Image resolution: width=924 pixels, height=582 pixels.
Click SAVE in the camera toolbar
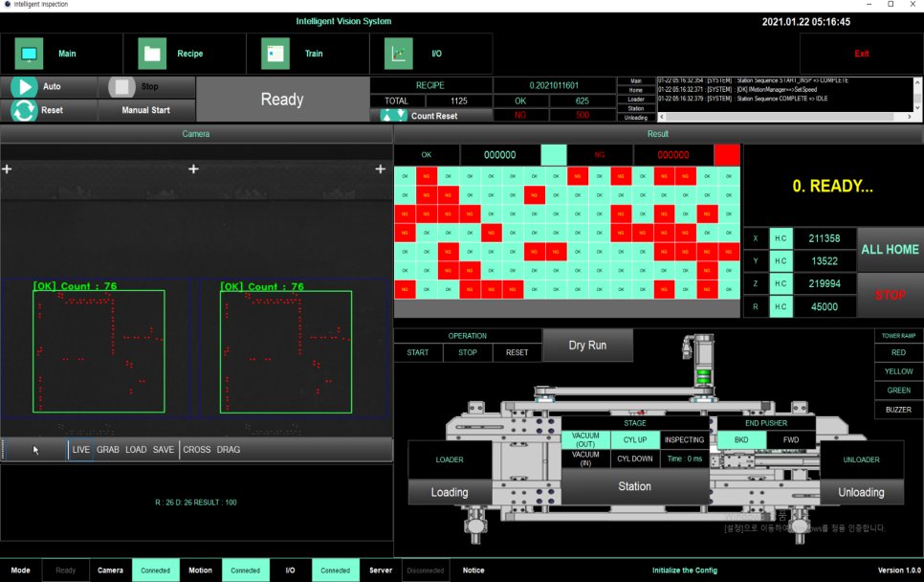tap(164, 449)
